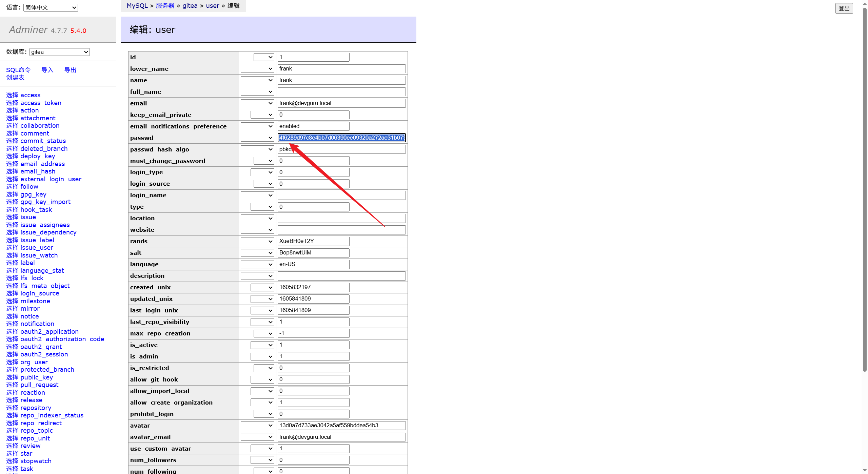Navigate to 服务器 breadcrumb

pos(165,6)
